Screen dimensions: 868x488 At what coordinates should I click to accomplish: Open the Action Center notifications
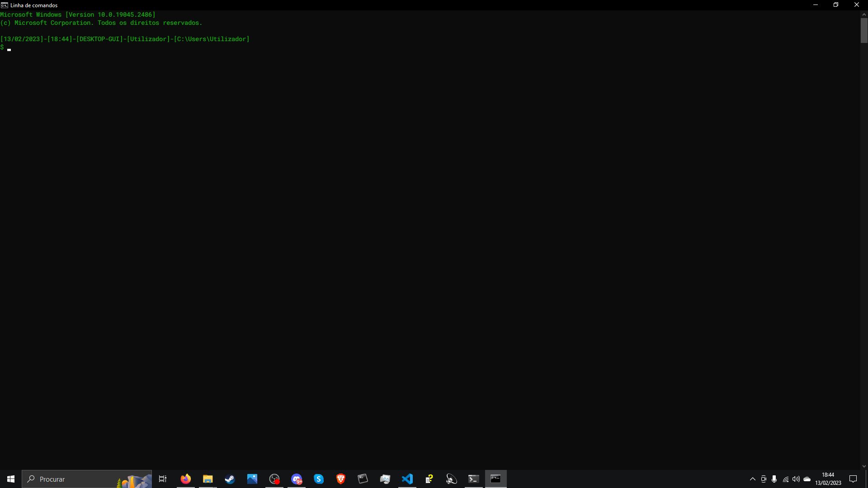[854, 479]
